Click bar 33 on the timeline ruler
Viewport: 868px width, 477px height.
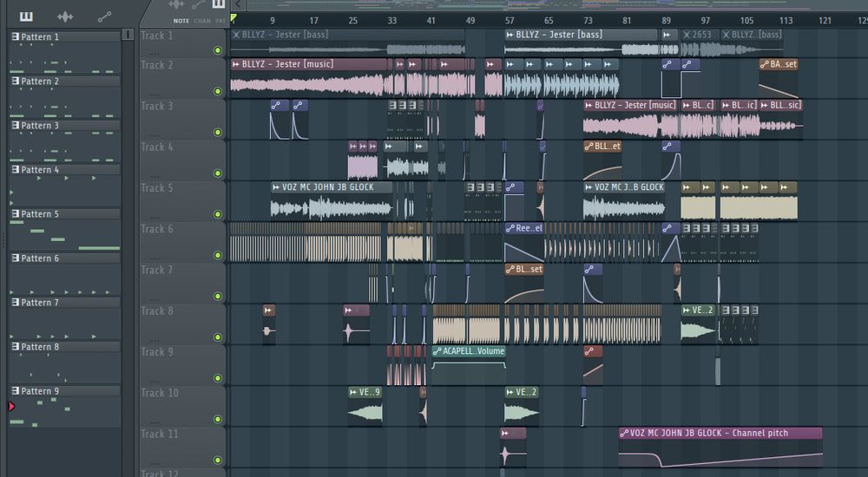click(x=392, y=21)
